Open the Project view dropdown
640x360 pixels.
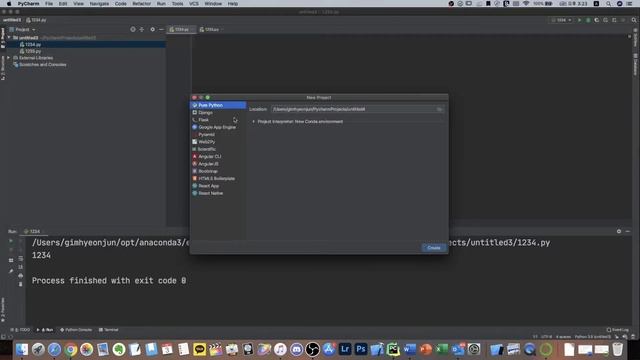coord(22,29)
